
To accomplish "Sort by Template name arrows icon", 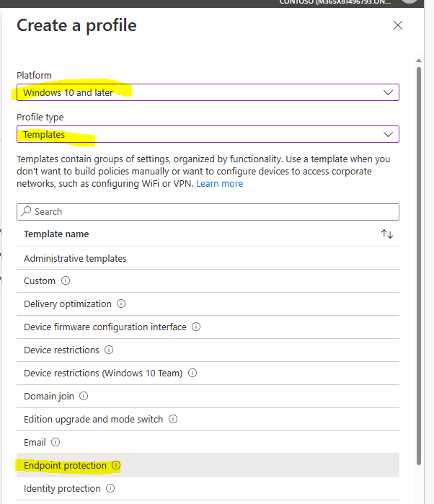I will tap(387, 234).
